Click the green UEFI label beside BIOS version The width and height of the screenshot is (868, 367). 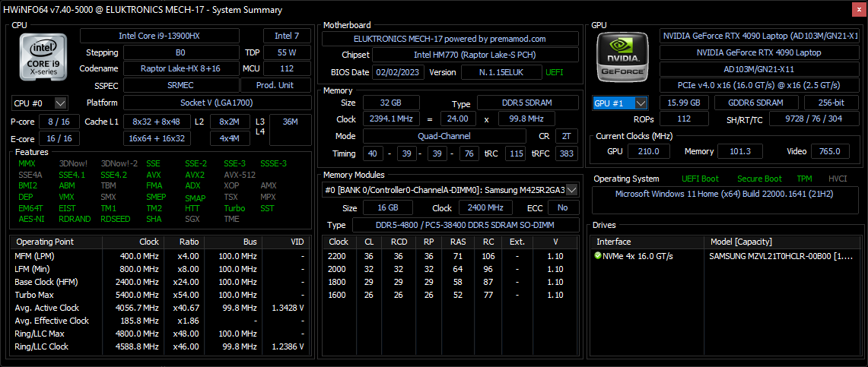pyautogui.click(x=555, y=72)
